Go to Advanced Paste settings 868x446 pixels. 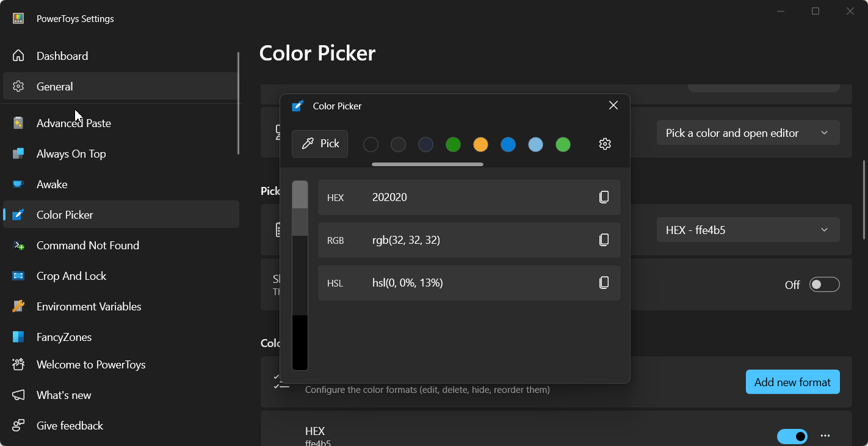pos(120,123)
